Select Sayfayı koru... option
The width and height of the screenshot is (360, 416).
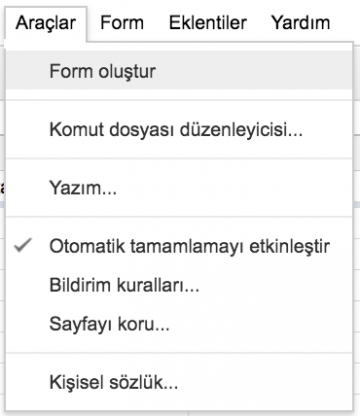(179, 324)
